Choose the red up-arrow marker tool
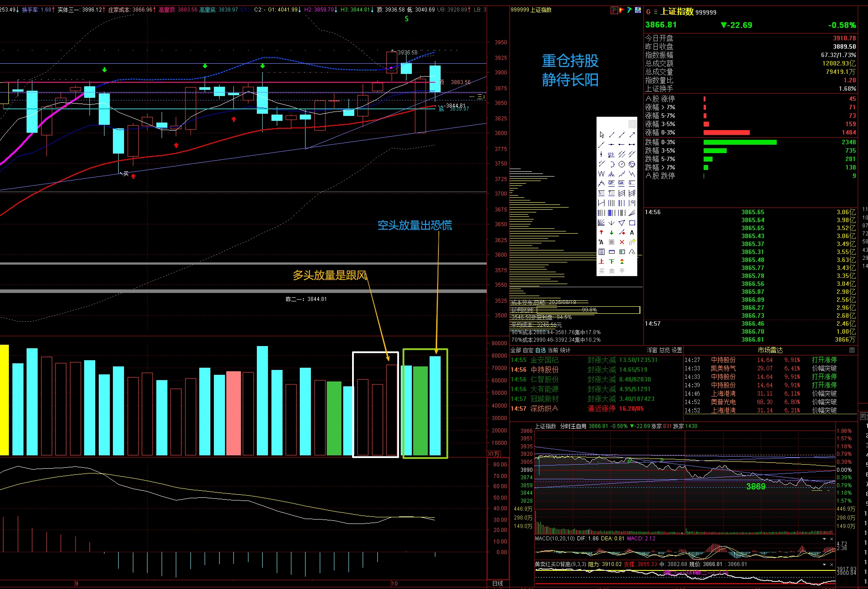Viewport: 868px width, 589px height. point(601,232)
